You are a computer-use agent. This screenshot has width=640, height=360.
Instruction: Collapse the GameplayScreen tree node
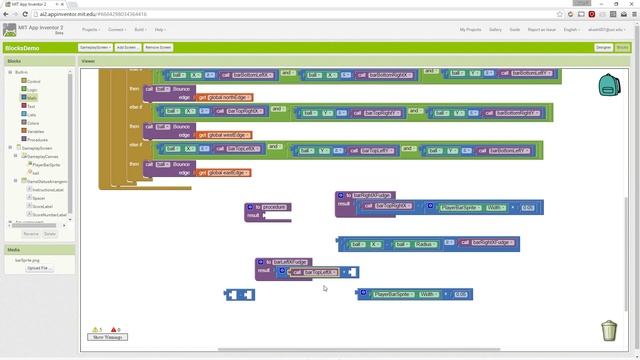pos(10,148)
